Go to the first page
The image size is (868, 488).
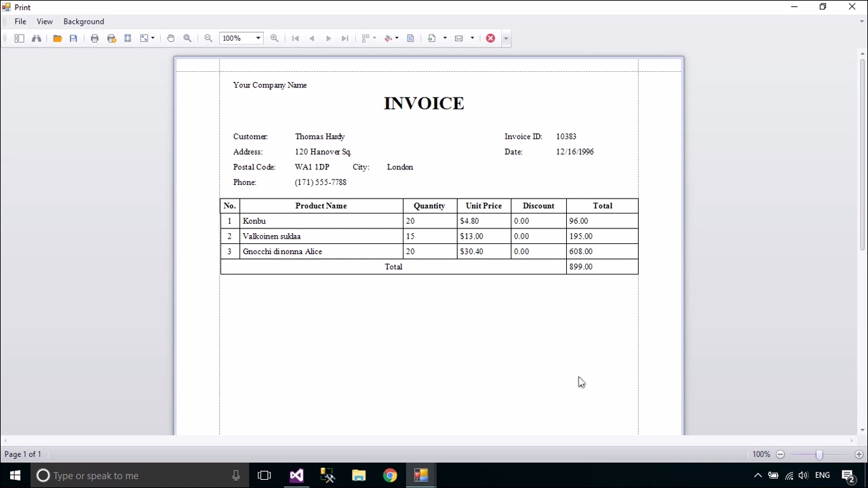click(x=296, y=39)
